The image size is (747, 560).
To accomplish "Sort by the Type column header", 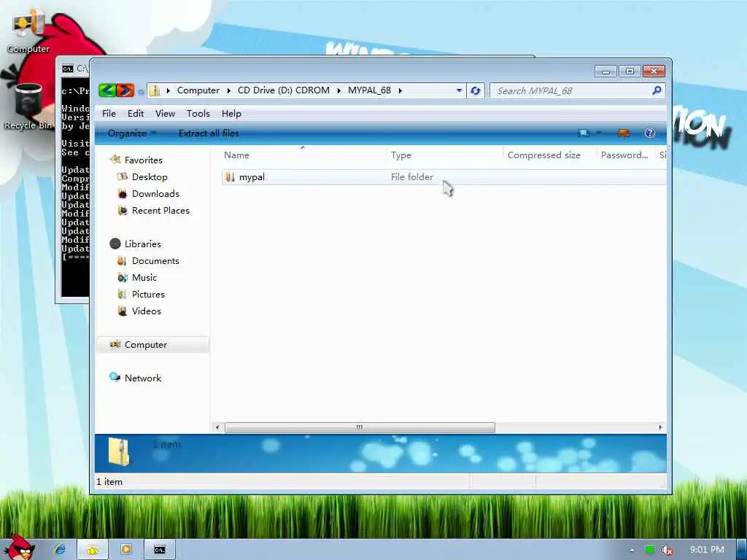I will (x=444, y=155).
